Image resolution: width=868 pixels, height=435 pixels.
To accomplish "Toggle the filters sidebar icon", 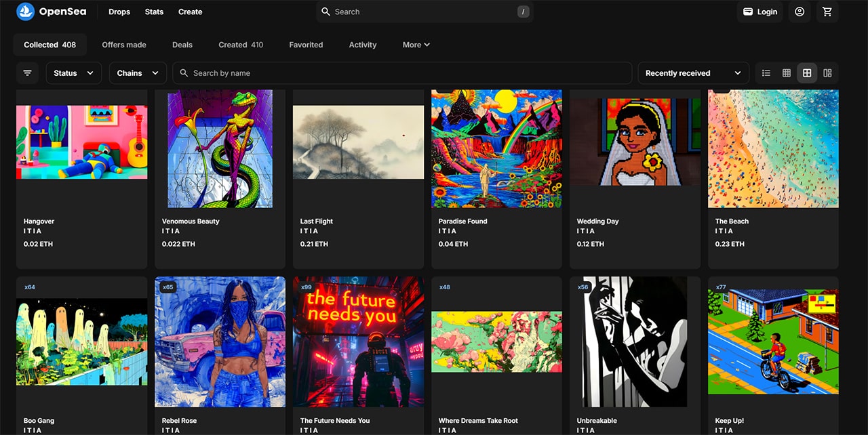I will 27,73.
